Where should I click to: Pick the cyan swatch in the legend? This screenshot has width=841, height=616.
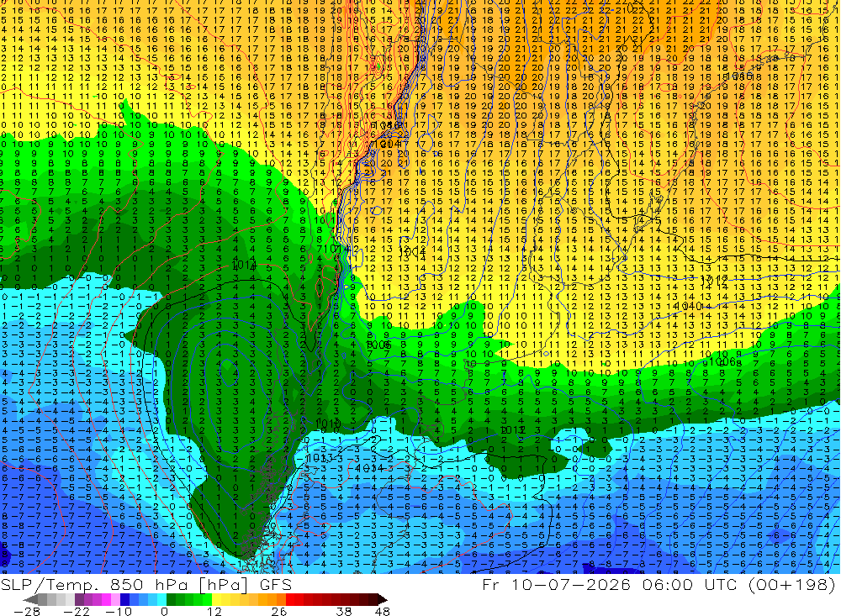pyautogui.click(x=161, y=599)
